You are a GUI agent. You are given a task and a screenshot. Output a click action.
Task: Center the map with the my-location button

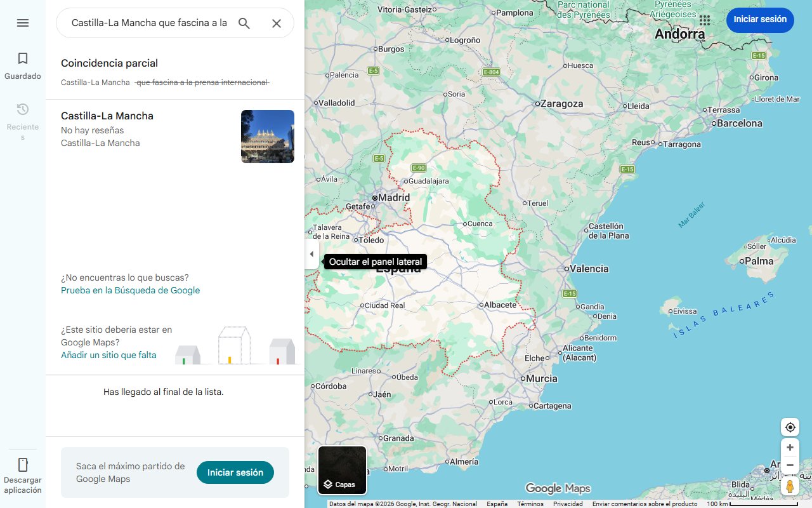click(x=790, y=427)
